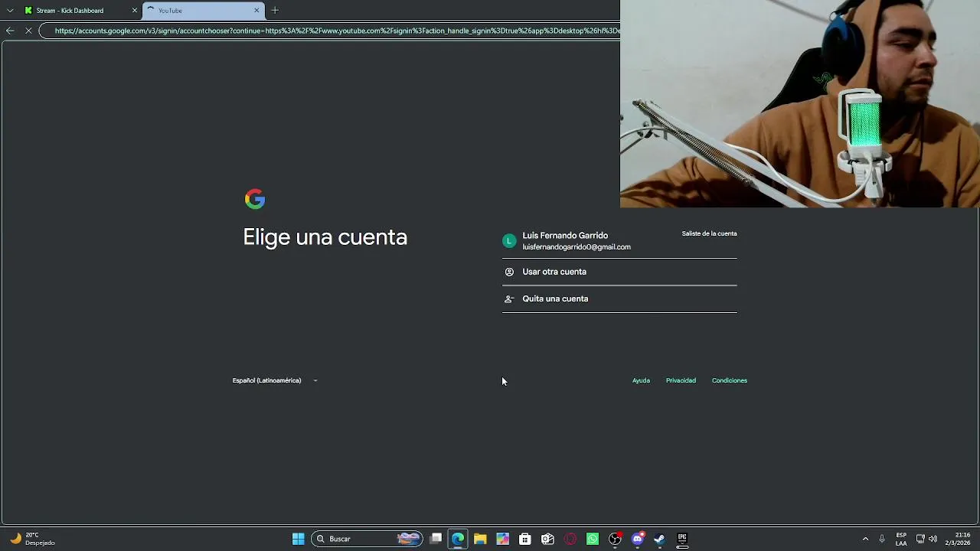Click the Usar otra cuenta person icon
Image resolution: width=980 pixels, height=551 pixels.
[x=509, y=272]
